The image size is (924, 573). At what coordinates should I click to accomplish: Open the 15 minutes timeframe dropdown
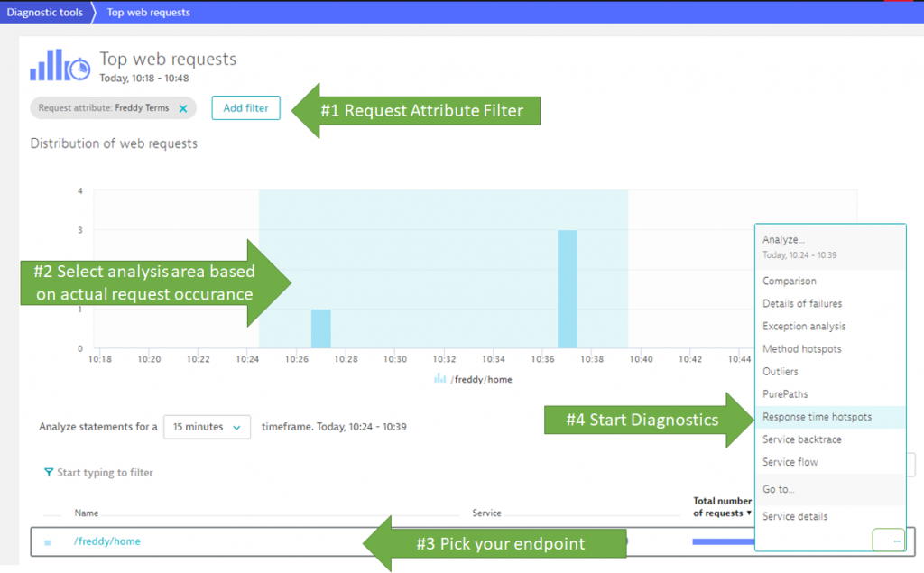coord(207,427)
